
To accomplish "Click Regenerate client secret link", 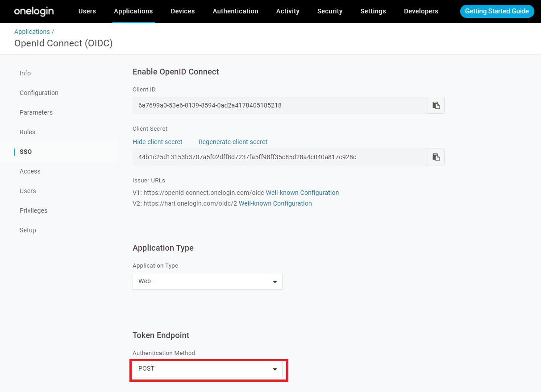I will click(233, 142).
